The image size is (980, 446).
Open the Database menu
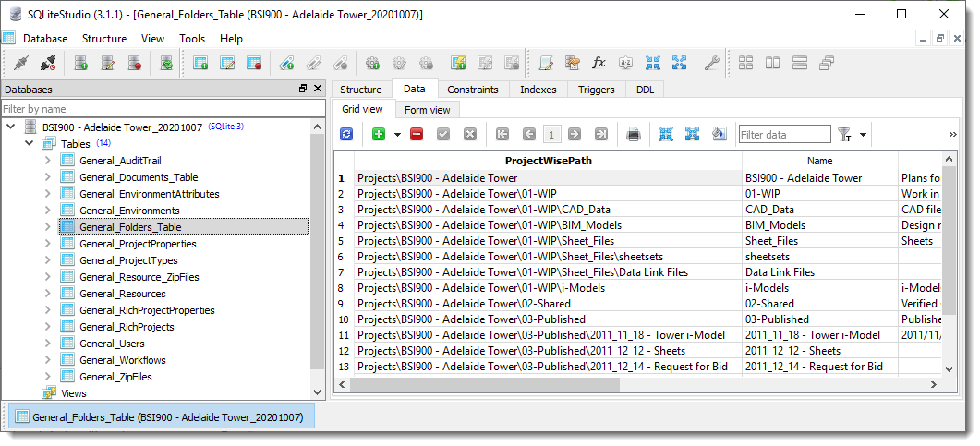click(45, 39)
